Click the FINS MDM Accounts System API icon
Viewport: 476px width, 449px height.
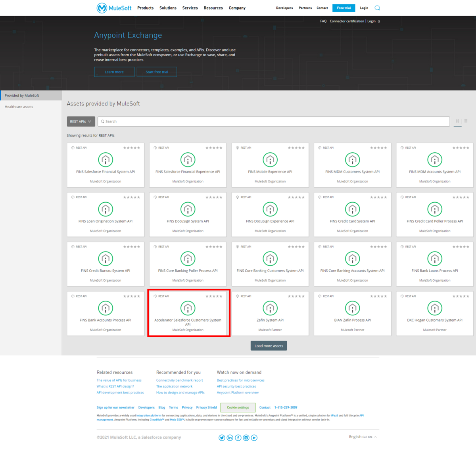[435, 160]
